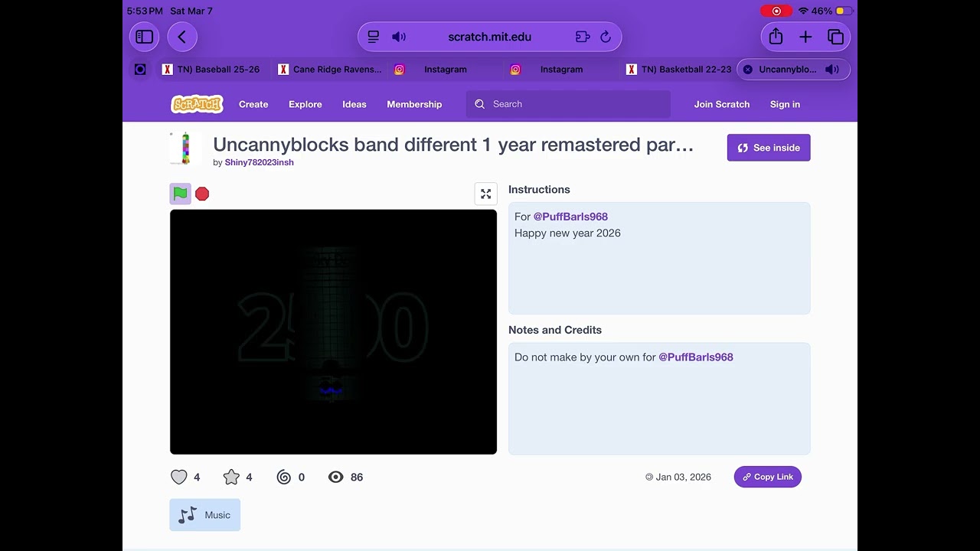Open page format menu icon in address bar
Image resolution: width=980 pixels, height=551 pixels.
[374, 37]
